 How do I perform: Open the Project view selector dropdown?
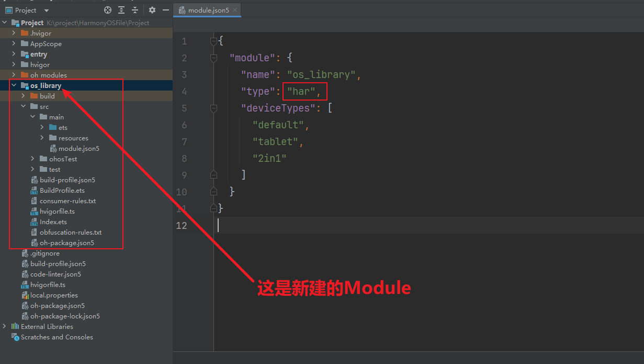click(x=46, y=10)
